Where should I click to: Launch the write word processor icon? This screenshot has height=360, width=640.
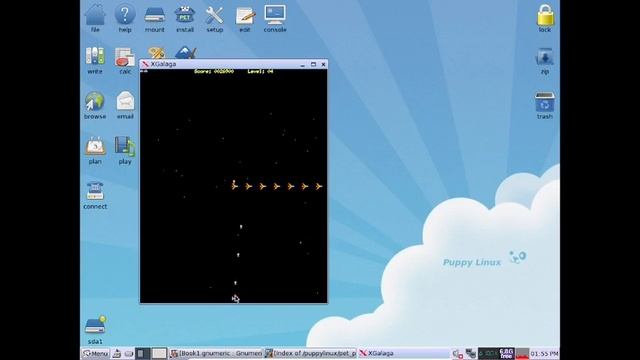click(x=95, y=56)
